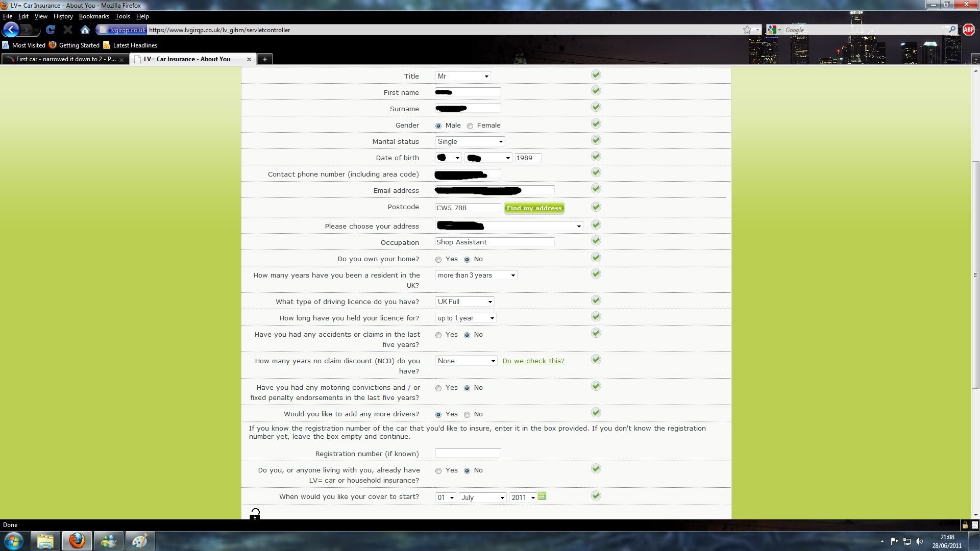Click the Action Center flag tray icon
Viewport: 980px width, 551px height.
click(x=894, y=541)
